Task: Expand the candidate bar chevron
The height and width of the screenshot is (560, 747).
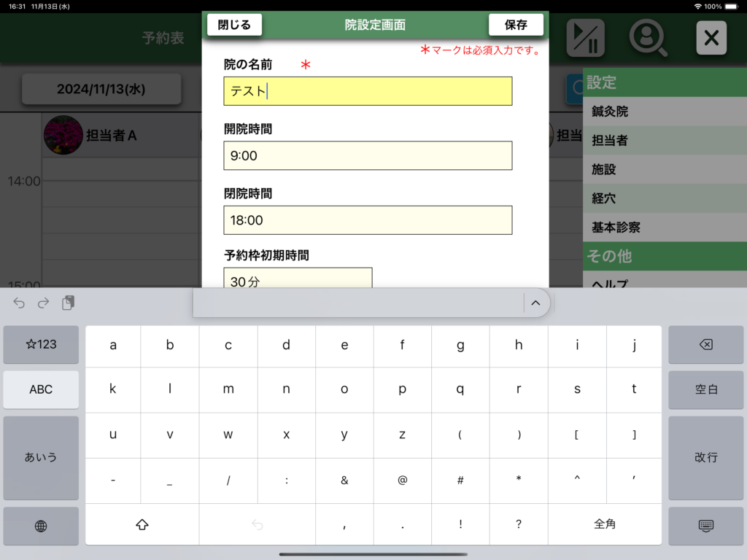Action: [x=535, y=303]
